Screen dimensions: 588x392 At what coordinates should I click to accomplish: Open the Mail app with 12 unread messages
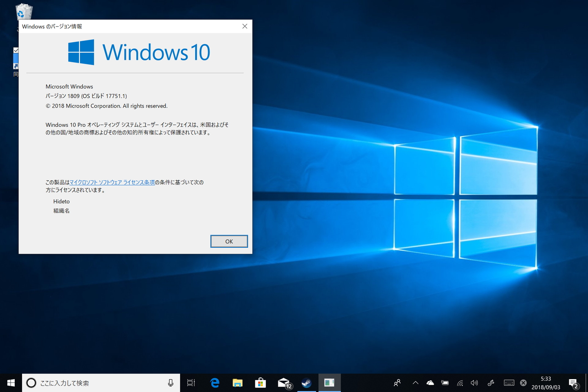tap(283, 382)
